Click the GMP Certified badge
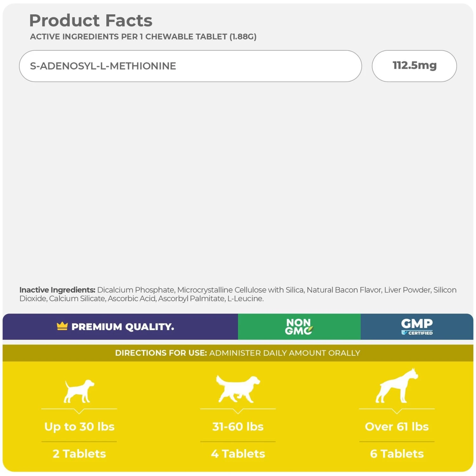This screenshot has width=476, height=476. (x=417, y=327)
